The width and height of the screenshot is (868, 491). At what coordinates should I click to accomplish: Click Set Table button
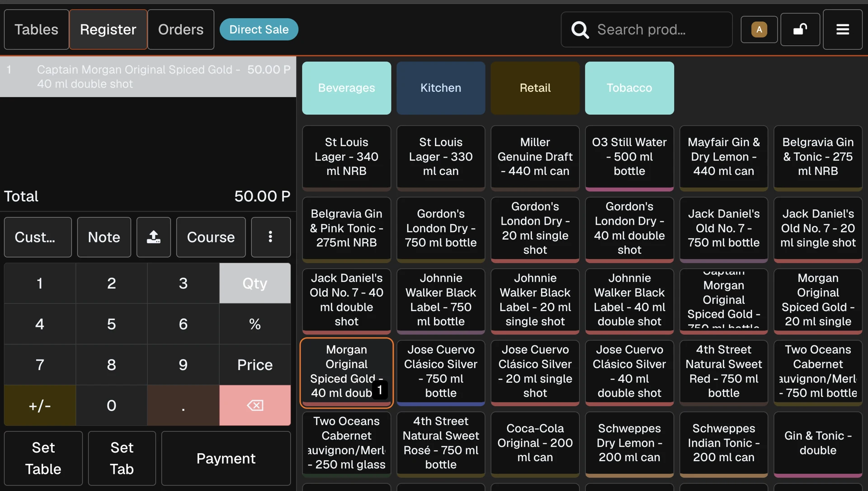point(43,458)
